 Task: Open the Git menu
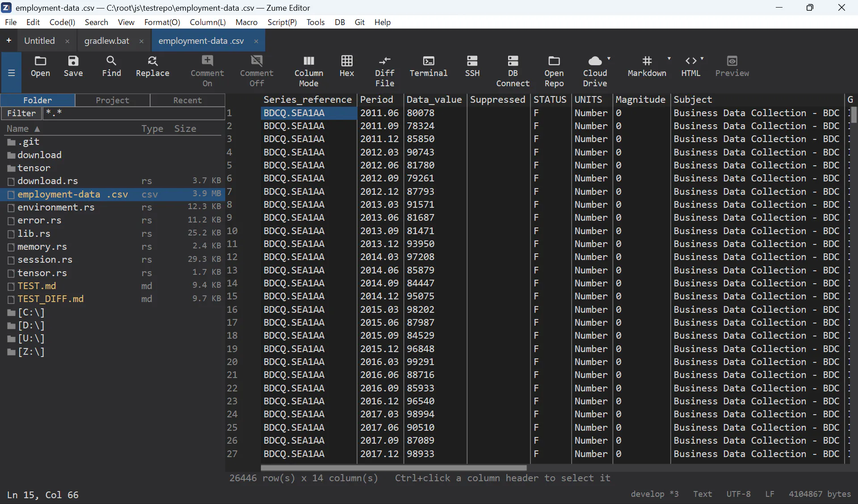coord(360,22)
